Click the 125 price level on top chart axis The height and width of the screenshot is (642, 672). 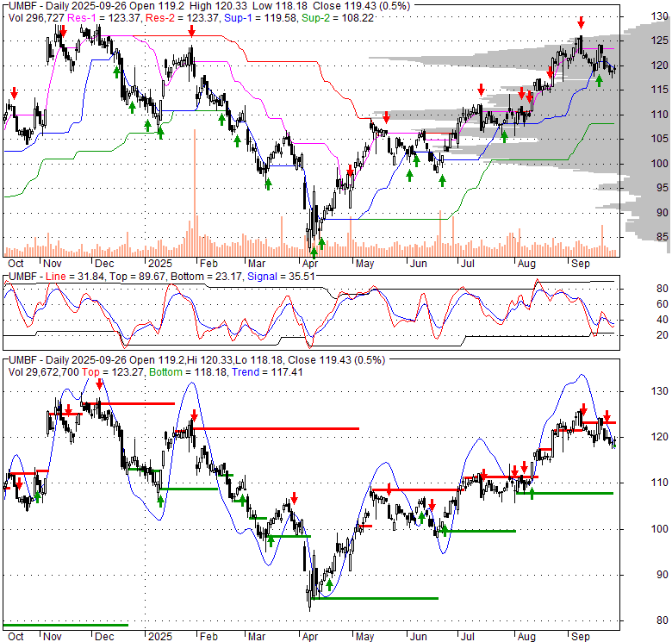point(660,41)
